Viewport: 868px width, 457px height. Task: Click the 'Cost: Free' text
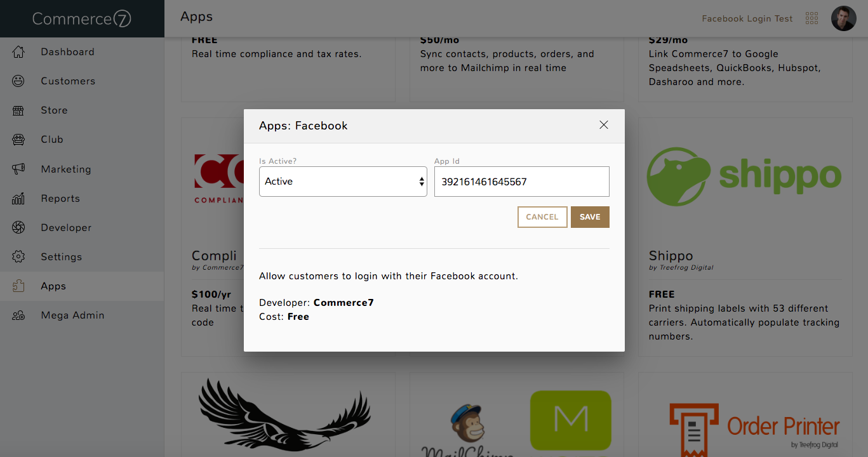pyautogui.click(x=284, y=317)
